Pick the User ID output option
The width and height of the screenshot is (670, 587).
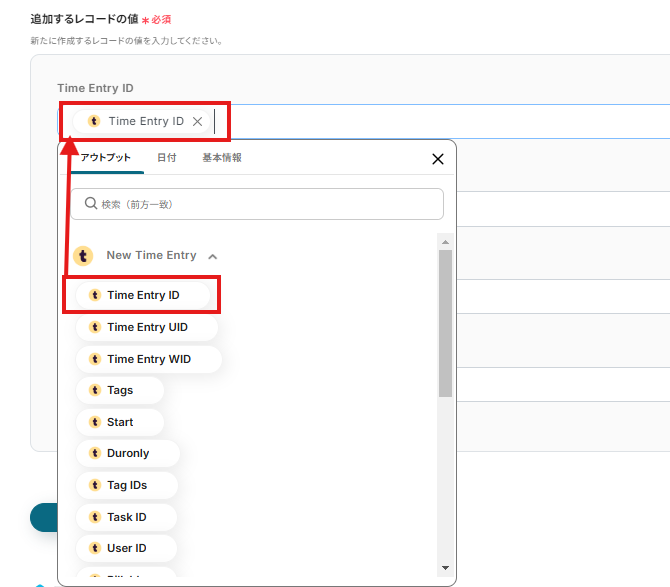click(x=126, y=548)
